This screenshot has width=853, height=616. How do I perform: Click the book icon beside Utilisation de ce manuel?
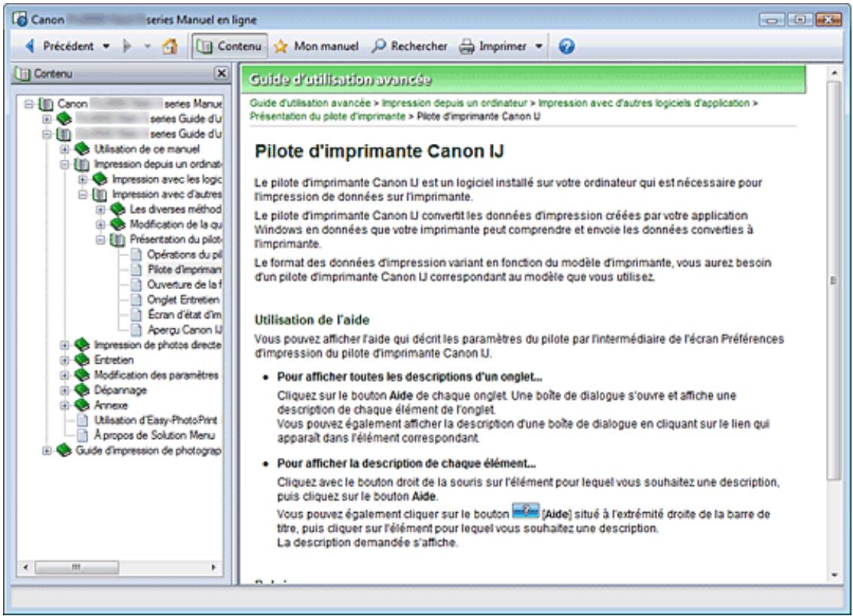[x=81, y=148]
